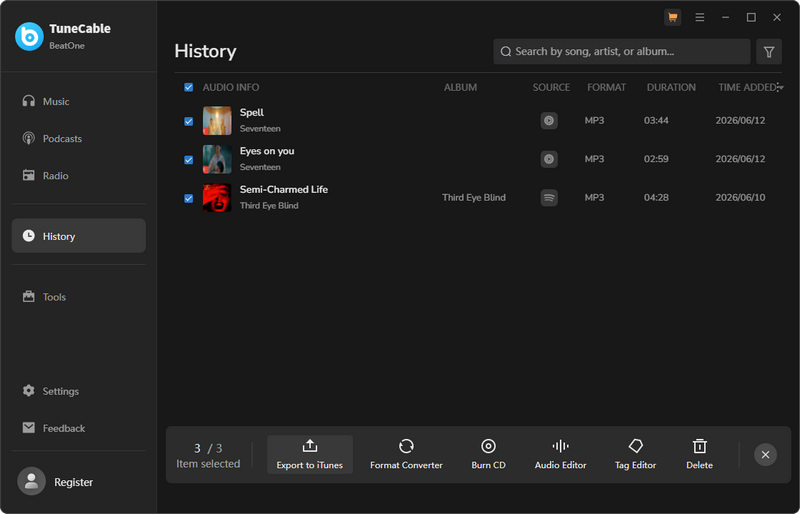
Task: Open the hamburger menu icon
Action: [699, 17]
